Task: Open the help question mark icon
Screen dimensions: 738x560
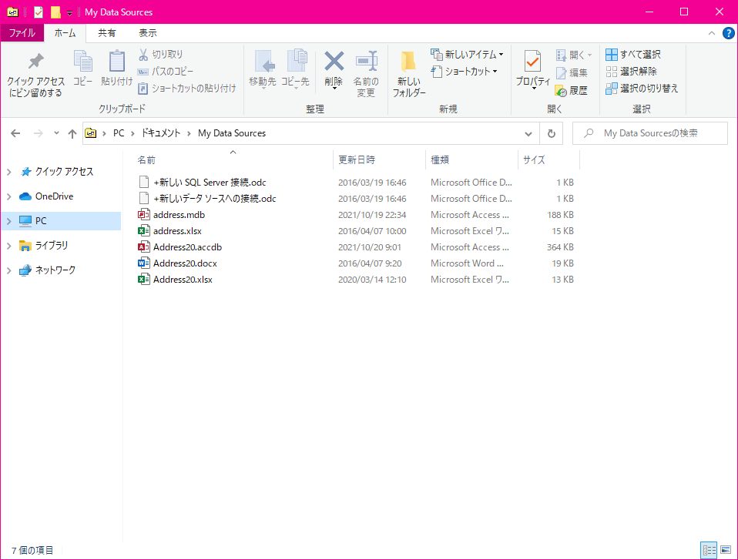Action: point(728,33)
